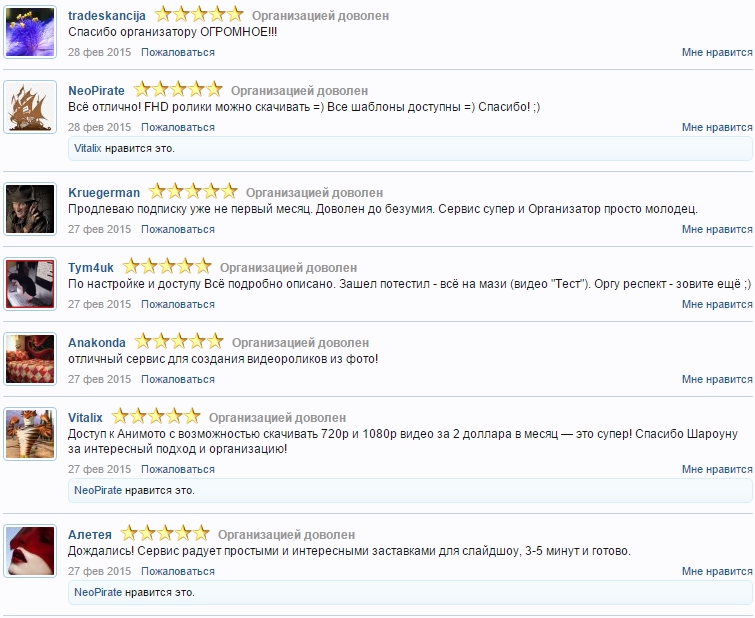Click Anakonda's avatar thumbnail
The width and height of the screenshot is (755, 618).
pyautogui.click(x=30, y=359)
